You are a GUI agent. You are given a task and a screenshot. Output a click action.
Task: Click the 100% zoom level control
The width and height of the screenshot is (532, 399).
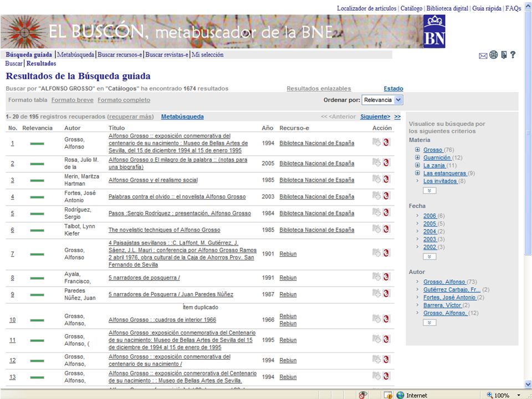pos(503,395)
